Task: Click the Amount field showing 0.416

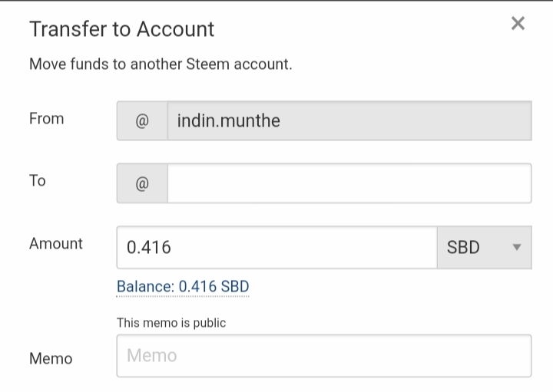Action: (x=276, y=248)
